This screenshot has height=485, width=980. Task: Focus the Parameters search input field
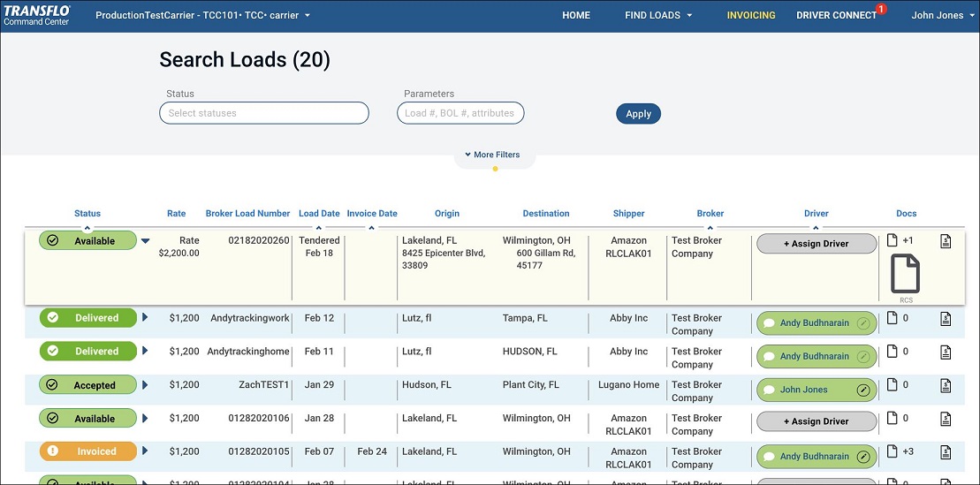460,113
